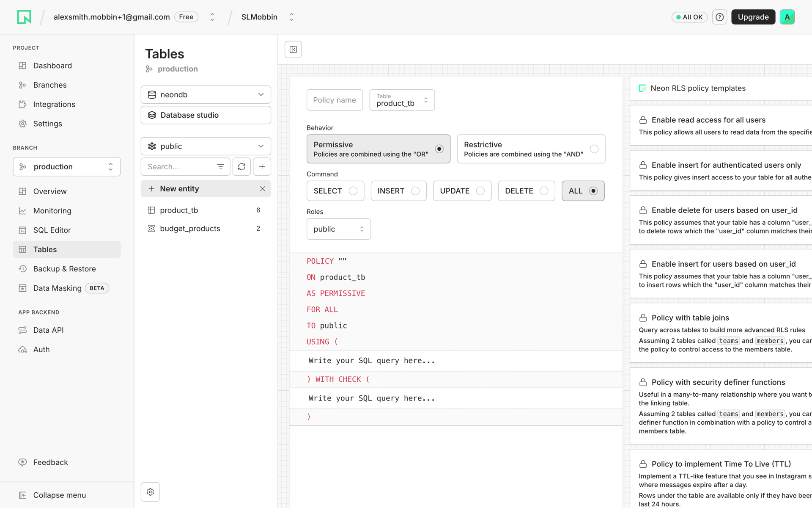Select the product_tb table entry
The image size is (812, 508).
click(x=206, y=210)
